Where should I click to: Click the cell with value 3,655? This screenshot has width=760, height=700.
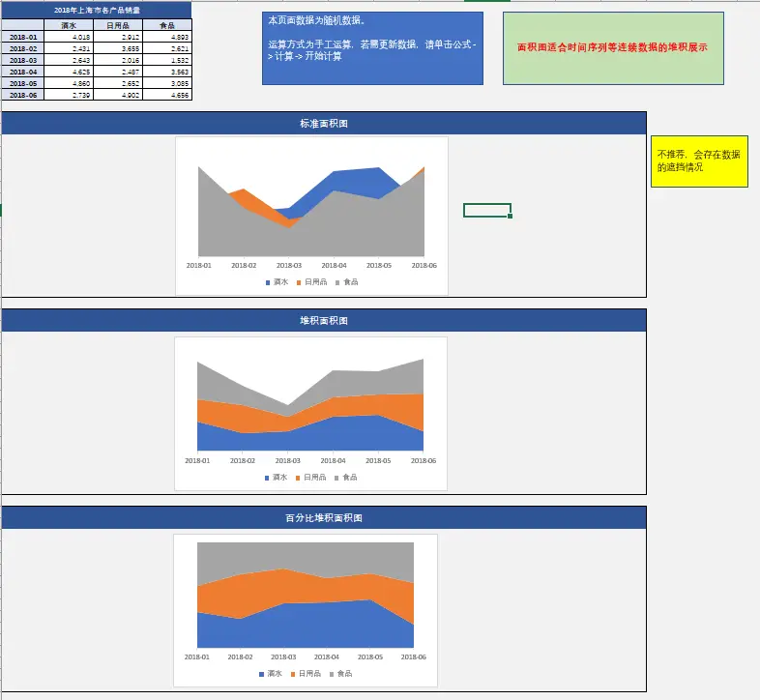pyautogui.click(x=118, y=48)
